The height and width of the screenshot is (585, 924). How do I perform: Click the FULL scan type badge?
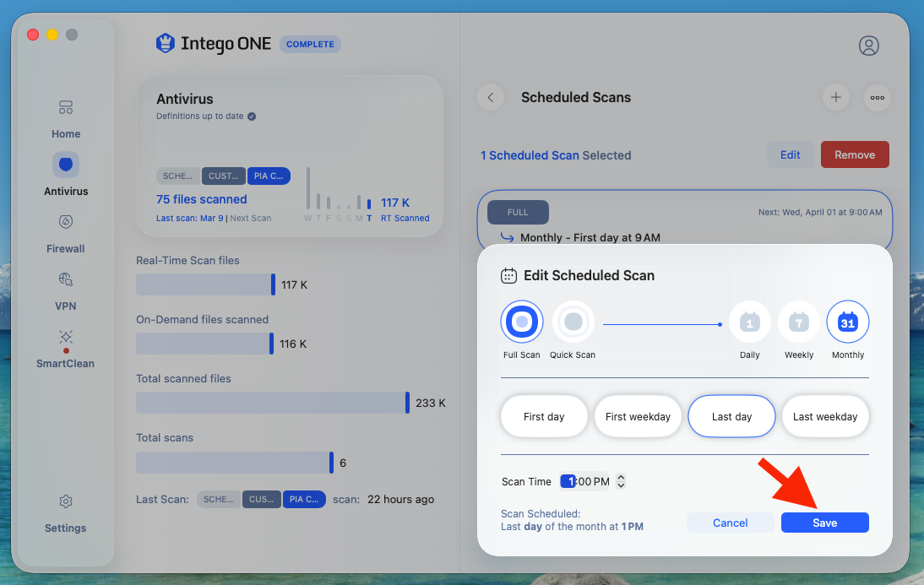(518, 212)
